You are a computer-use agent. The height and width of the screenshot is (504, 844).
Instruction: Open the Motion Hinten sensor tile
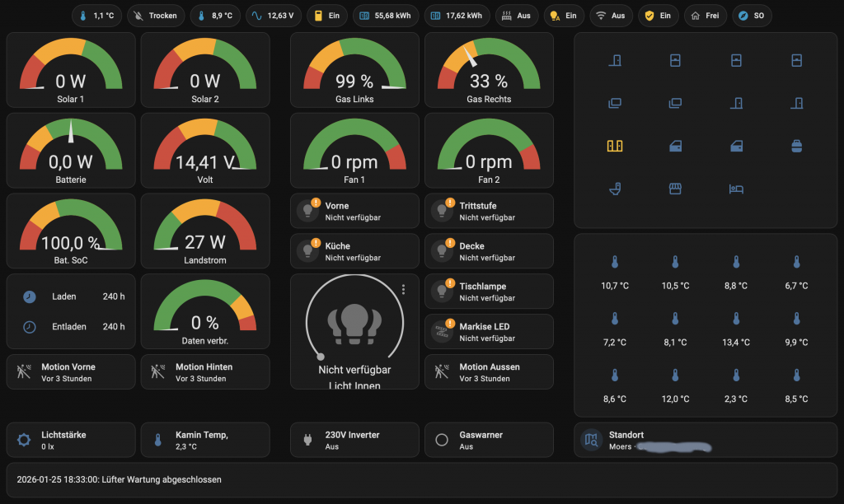[205, 372]
